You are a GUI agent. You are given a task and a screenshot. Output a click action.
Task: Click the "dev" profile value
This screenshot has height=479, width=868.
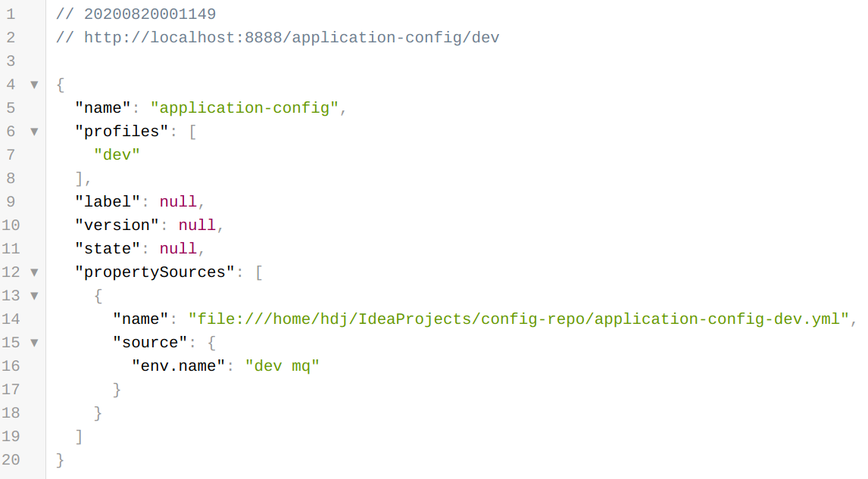click(117, 155)
